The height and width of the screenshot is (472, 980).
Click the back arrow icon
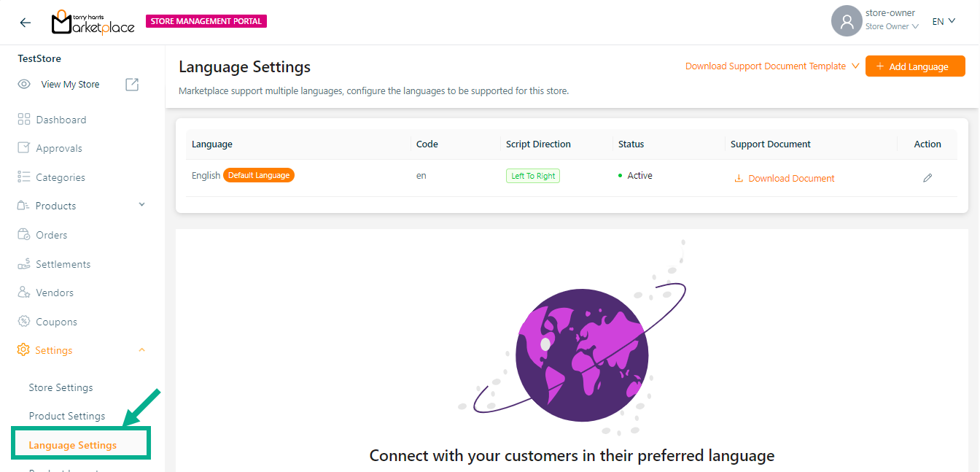pyautogui.click(x=26, y=22)
